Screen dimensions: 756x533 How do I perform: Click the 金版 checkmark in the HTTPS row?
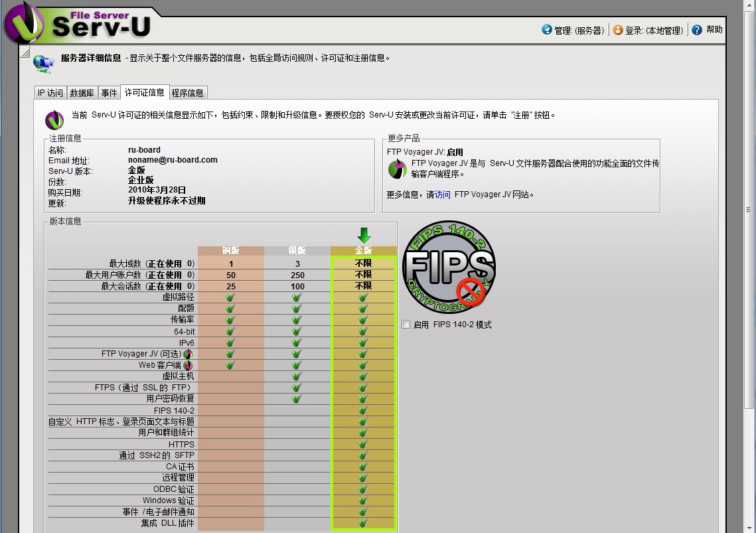tap(363, 444)
